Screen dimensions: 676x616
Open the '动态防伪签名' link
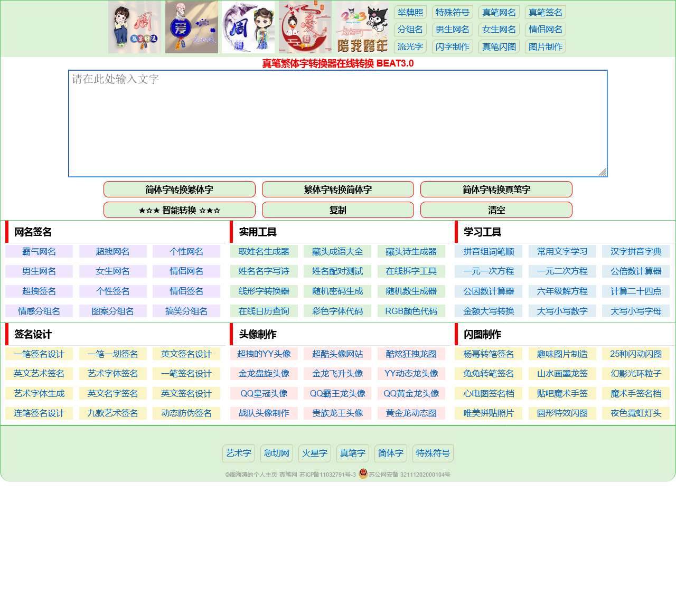186,413
